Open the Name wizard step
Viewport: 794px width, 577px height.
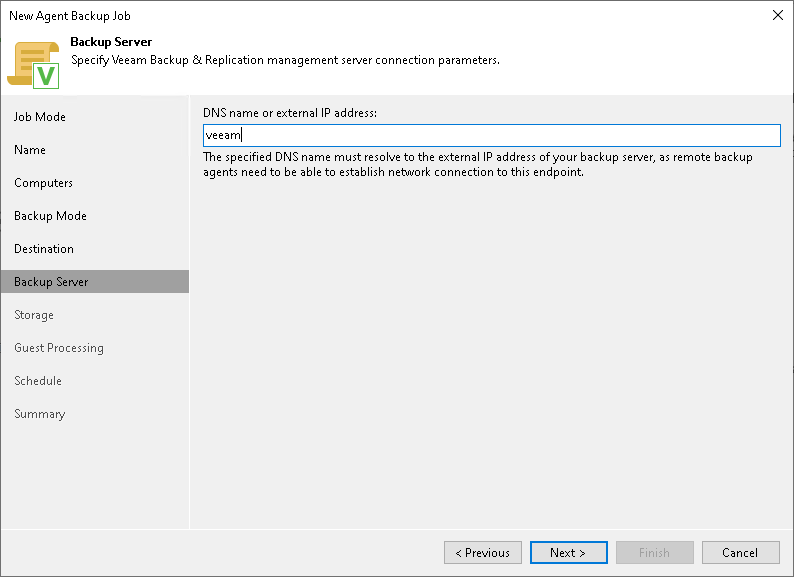pos(30,150)
